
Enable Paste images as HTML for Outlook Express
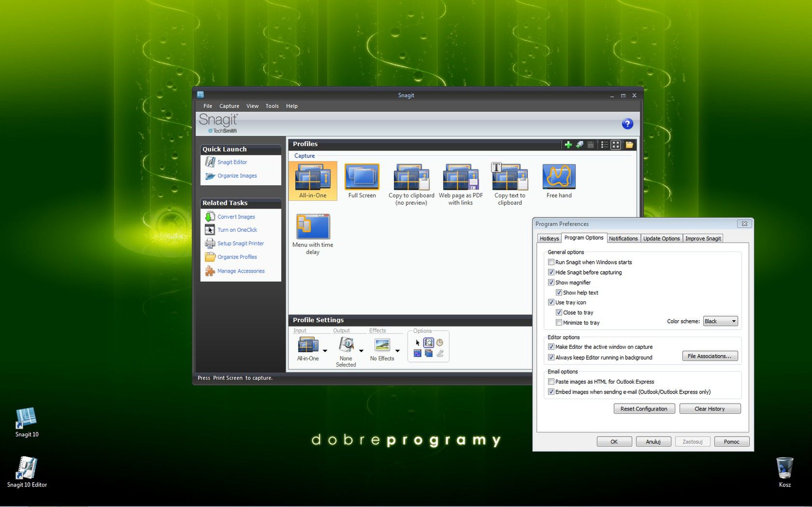click(551, 382)
